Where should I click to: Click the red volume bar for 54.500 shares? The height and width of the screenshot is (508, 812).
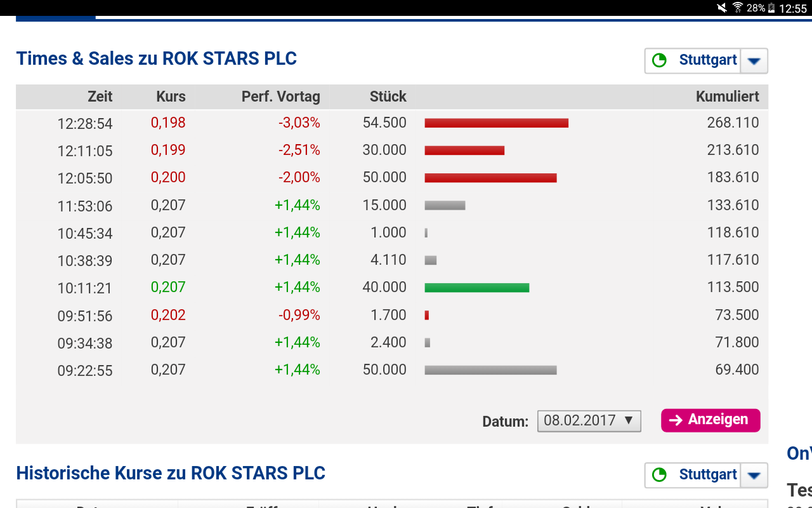click(x=496, y=123)
